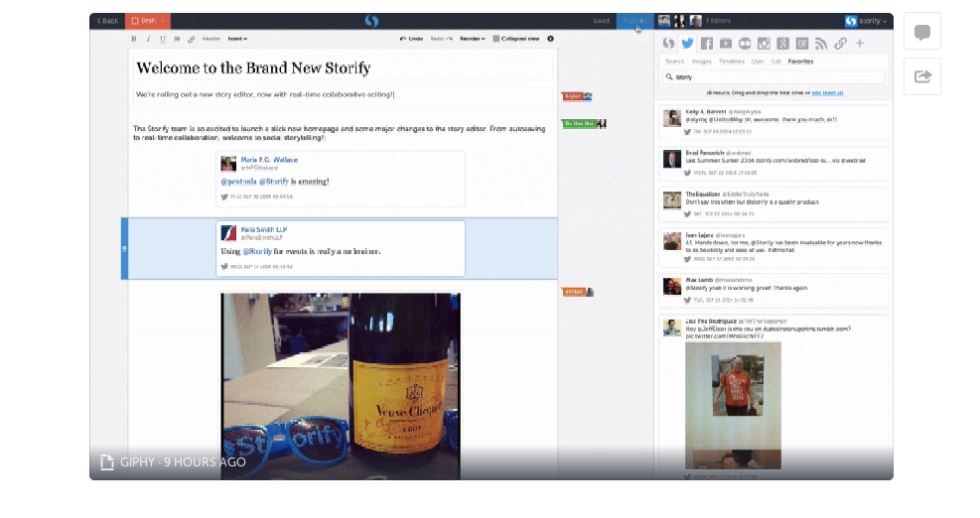
Task: Click the red collaborator cursor tag near description
Action: 576,96
